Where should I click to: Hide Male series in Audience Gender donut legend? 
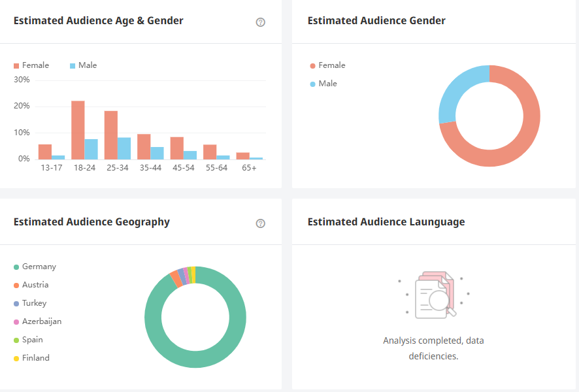click(x=323, y=84)
